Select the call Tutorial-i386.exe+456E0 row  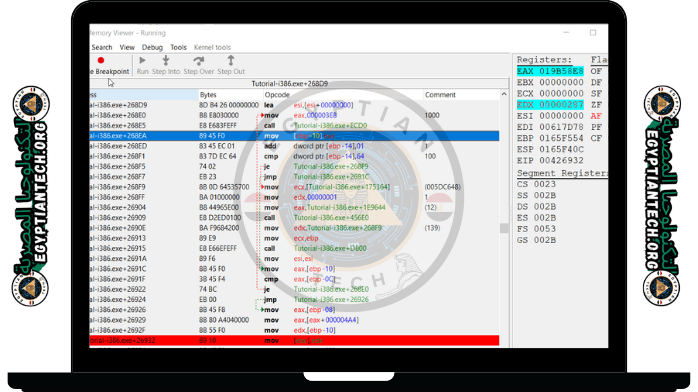pos(294,218)
